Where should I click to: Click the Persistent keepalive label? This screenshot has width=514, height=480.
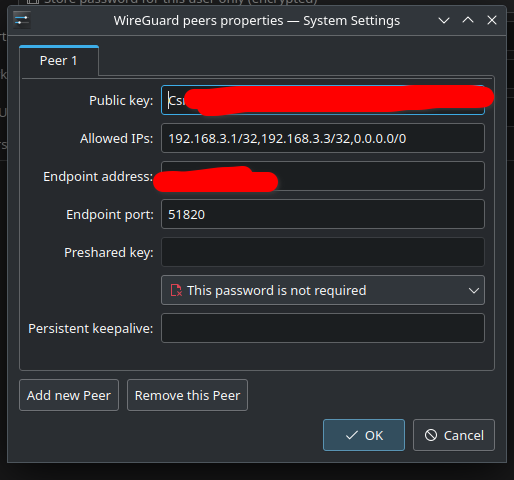[x=91, y=328]
